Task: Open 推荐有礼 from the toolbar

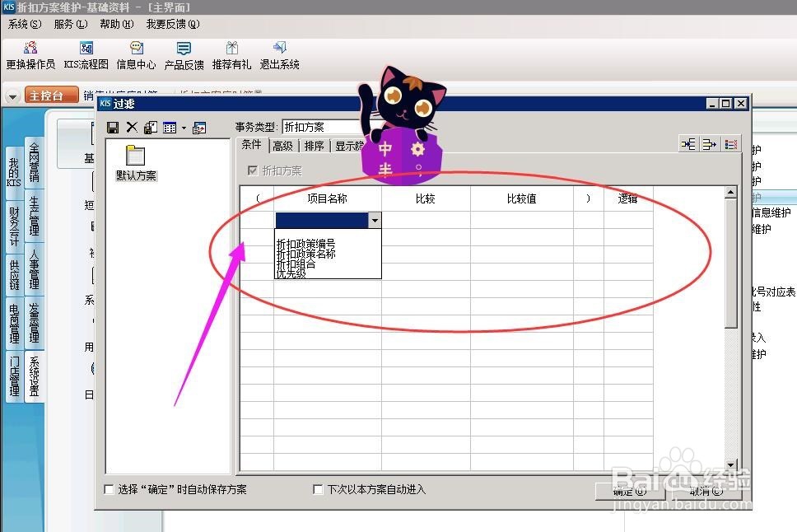Action: (x=233, y=54)
